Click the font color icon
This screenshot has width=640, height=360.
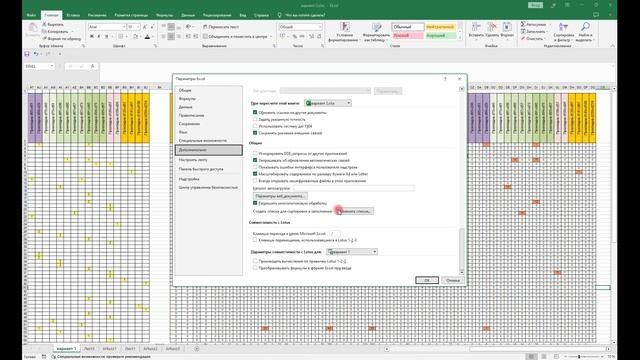[147, 36]
